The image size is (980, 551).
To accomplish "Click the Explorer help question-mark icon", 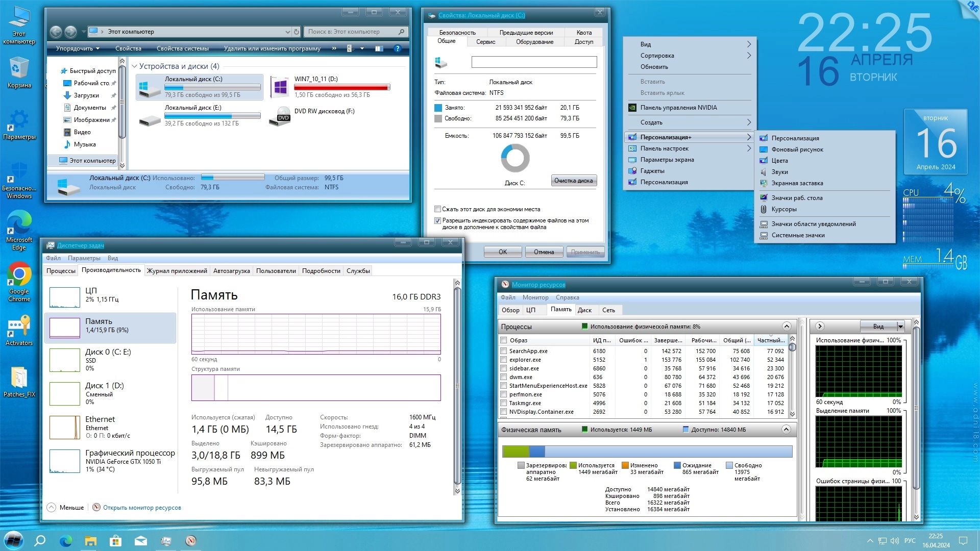I will pyautogui.click(x=398, y=48).
